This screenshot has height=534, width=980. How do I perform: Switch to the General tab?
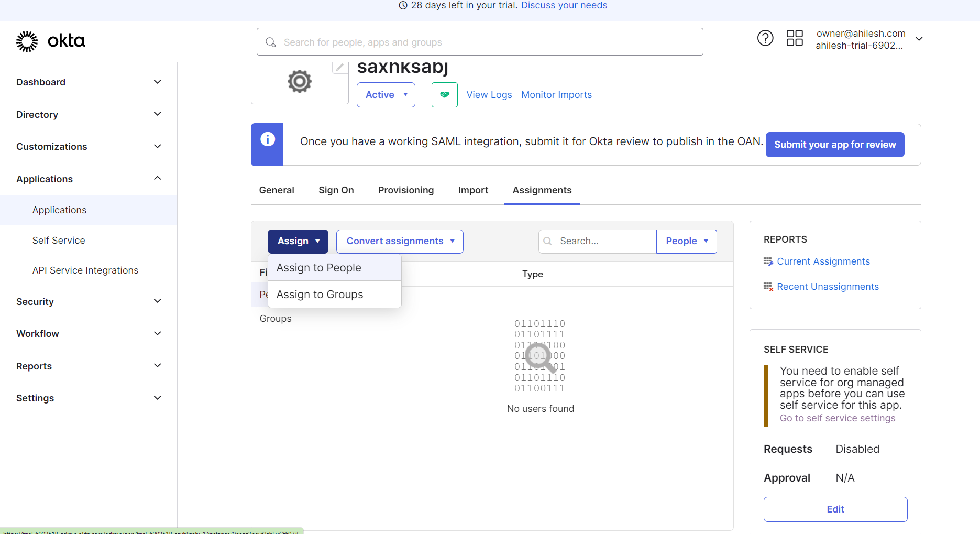pyautogui.click(x=277, y=190)
